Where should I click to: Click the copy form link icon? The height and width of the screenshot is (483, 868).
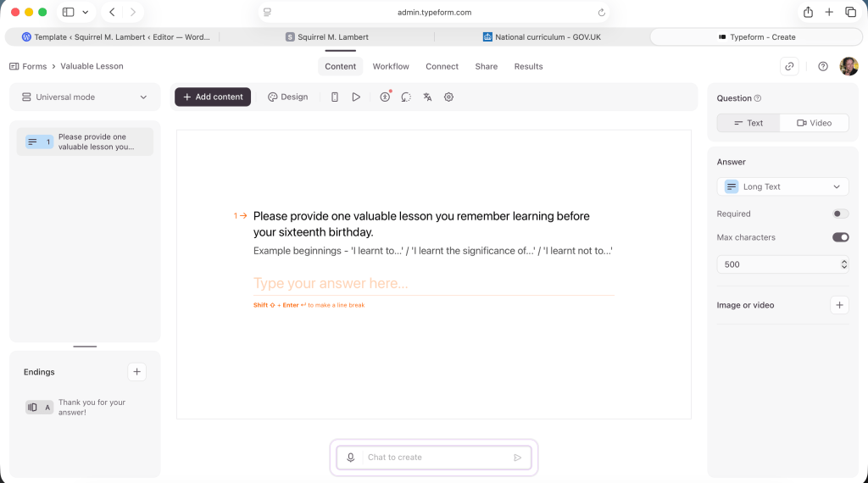pos(789,66)
